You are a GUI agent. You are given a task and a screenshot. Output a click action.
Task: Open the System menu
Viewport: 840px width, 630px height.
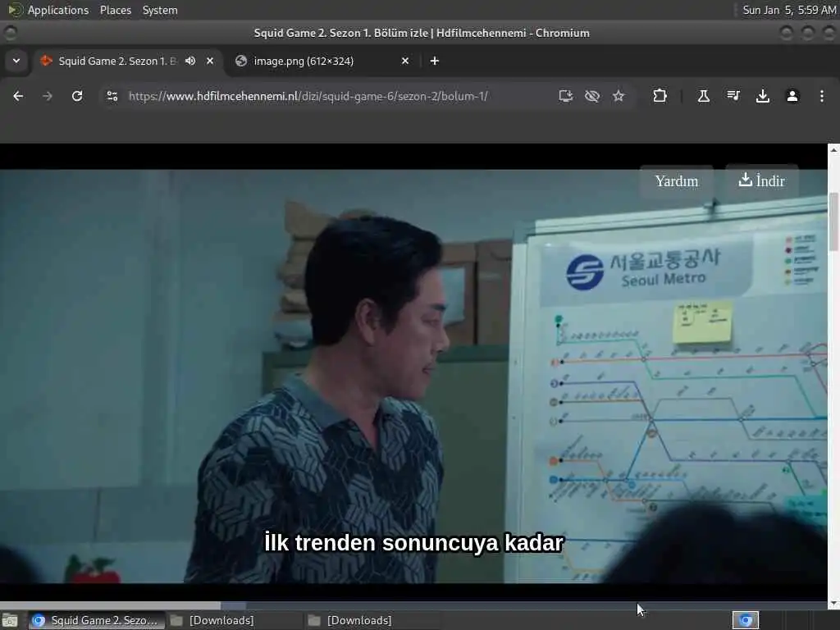160,10
